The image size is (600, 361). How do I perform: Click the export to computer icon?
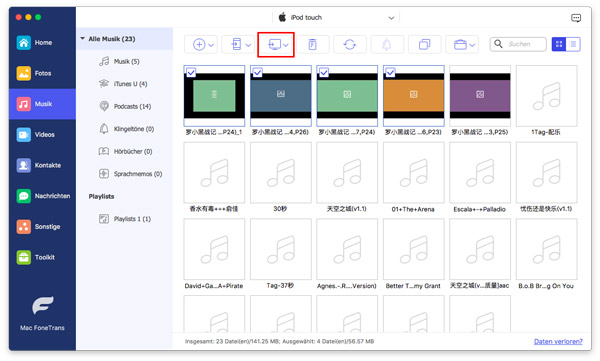click(x=274, y=44)
